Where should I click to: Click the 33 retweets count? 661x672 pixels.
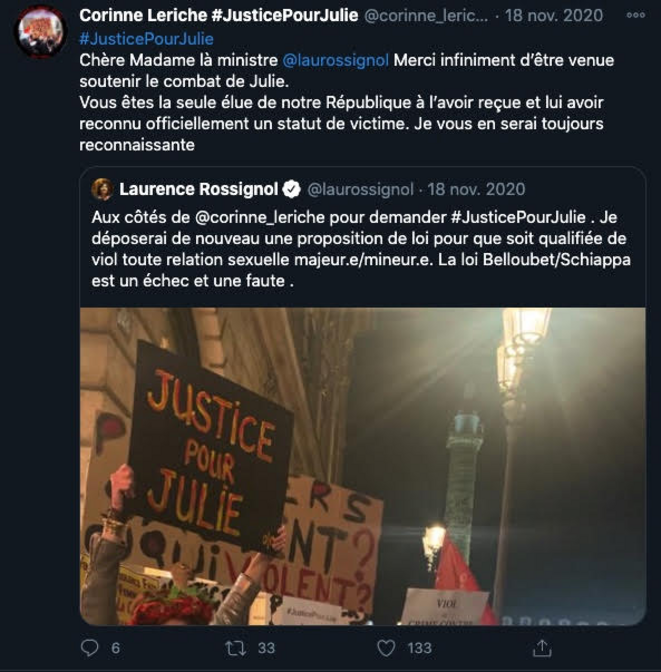tap(266, 648)
